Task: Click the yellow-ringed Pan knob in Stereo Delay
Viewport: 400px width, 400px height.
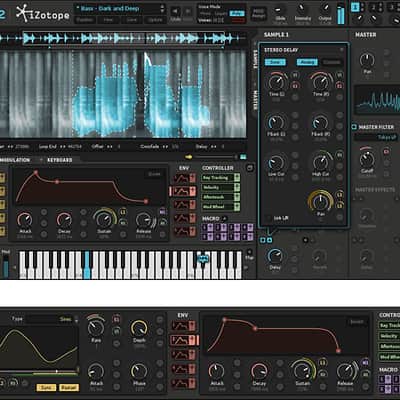Action: (320, 201)
